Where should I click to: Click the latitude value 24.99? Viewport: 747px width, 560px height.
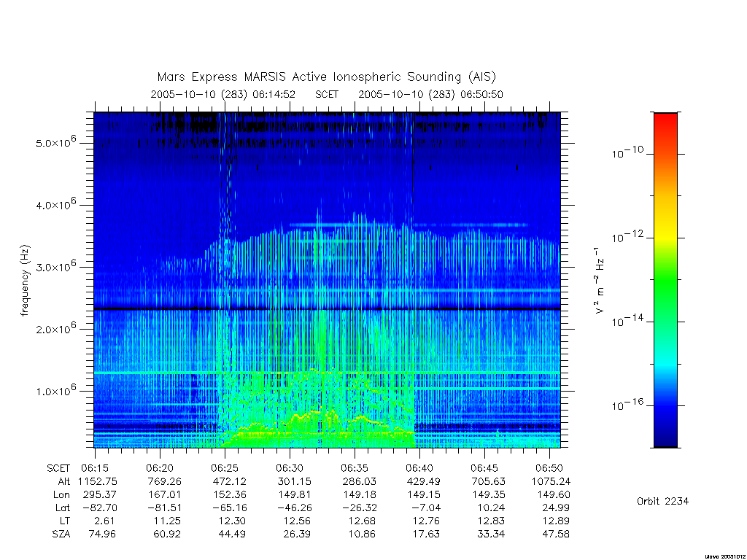tap(556, 508)
